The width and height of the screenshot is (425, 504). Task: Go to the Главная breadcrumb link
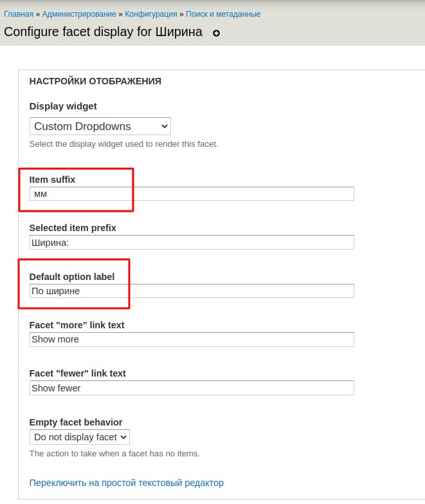coord(19,14)
